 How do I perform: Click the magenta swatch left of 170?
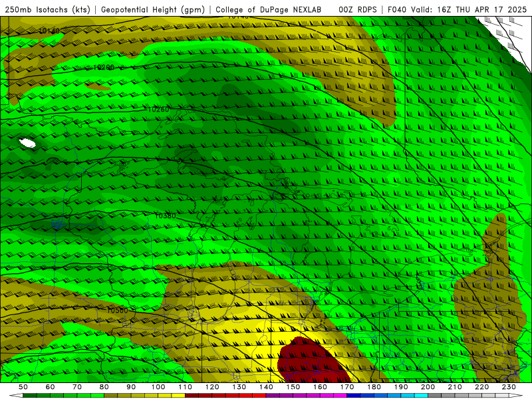340,396
